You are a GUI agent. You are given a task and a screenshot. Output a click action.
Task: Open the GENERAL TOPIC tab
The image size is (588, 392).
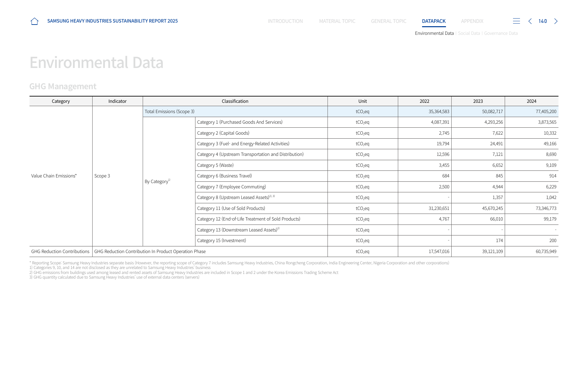click(389, 21)
